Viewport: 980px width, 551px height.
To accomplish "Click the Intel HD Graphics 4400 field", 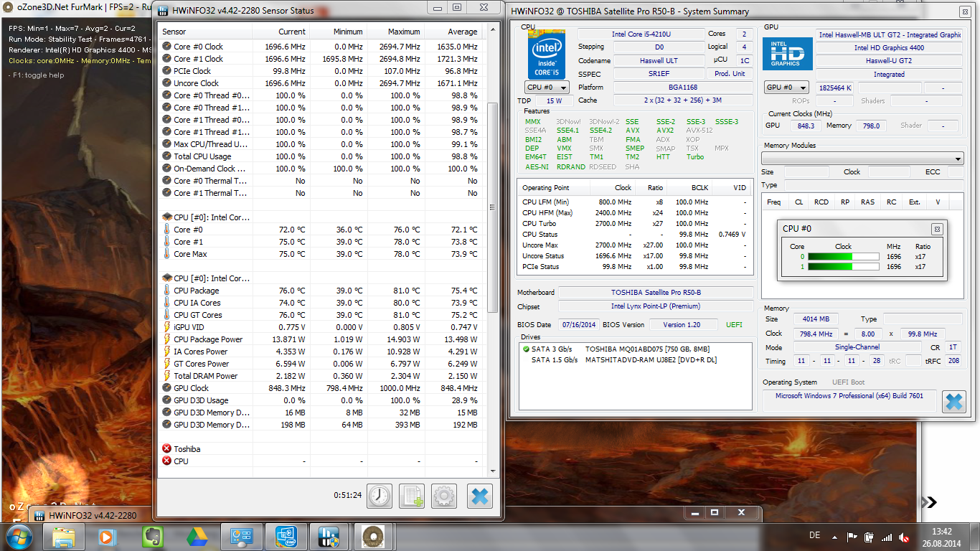I will click(889, 48).
